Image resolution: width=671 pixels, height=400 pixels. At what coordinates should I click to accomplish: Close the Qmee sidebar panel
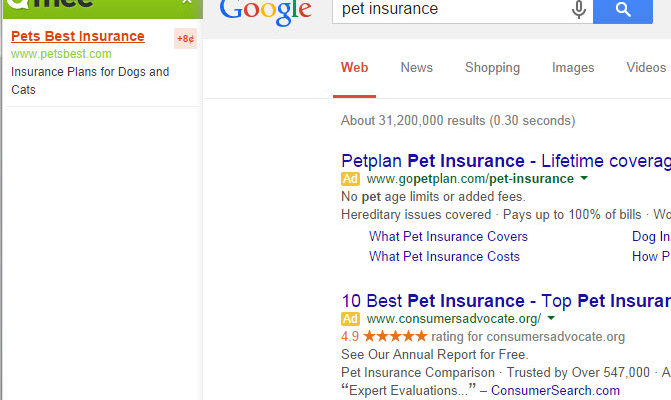[x=187, y=2]
